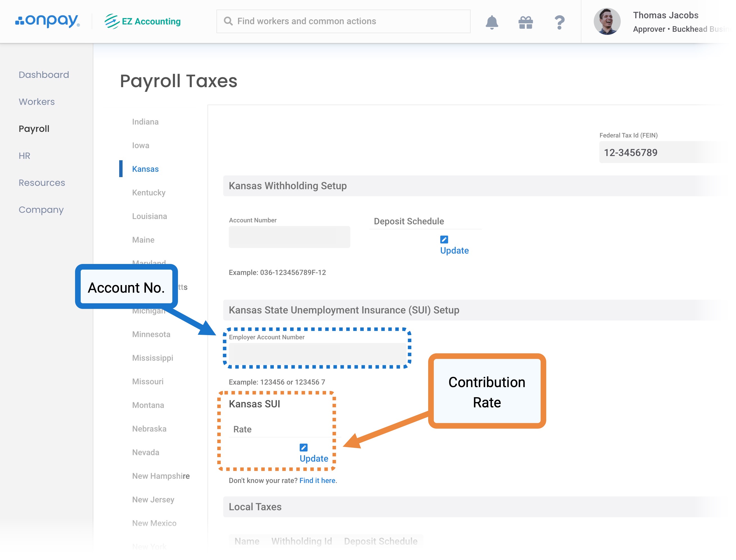Click the help question mark icon

click(x=559, y=22)
